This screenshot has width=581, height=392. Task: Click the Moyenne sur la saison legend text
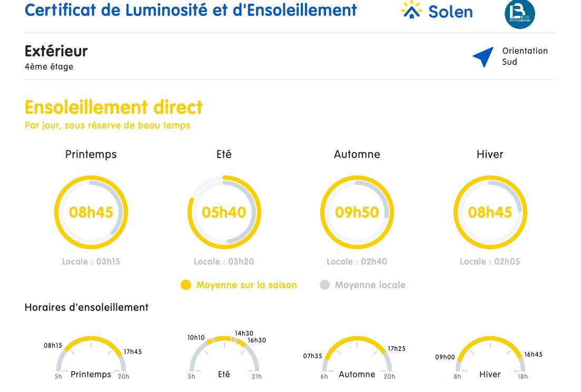247,285
